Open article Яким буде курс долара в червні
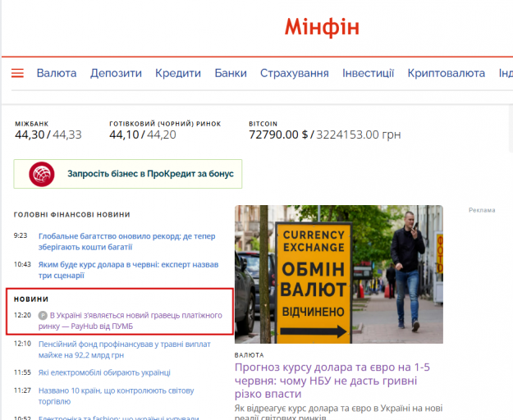 point(128,270)
